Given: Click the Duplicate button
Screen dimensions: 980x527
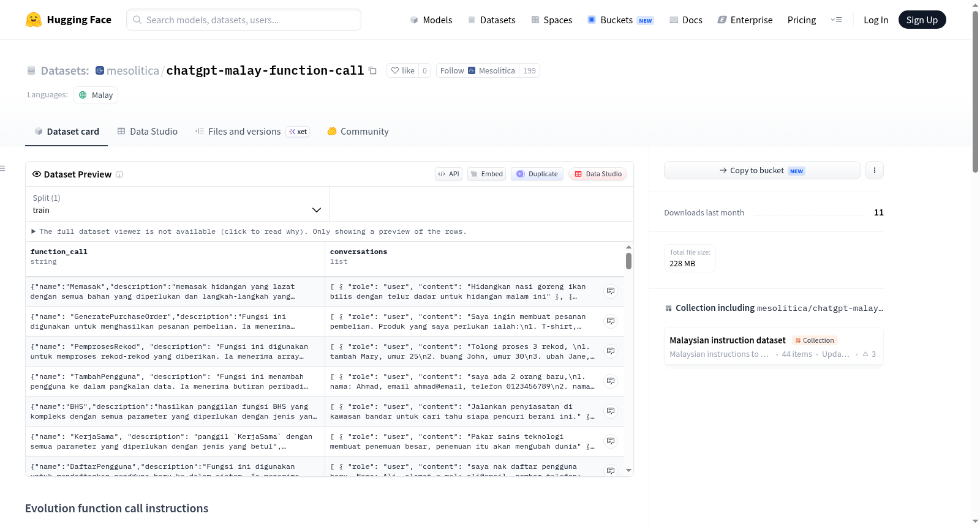Looking at the screenshot, I should pyautogui.click(x=537, y=174).
